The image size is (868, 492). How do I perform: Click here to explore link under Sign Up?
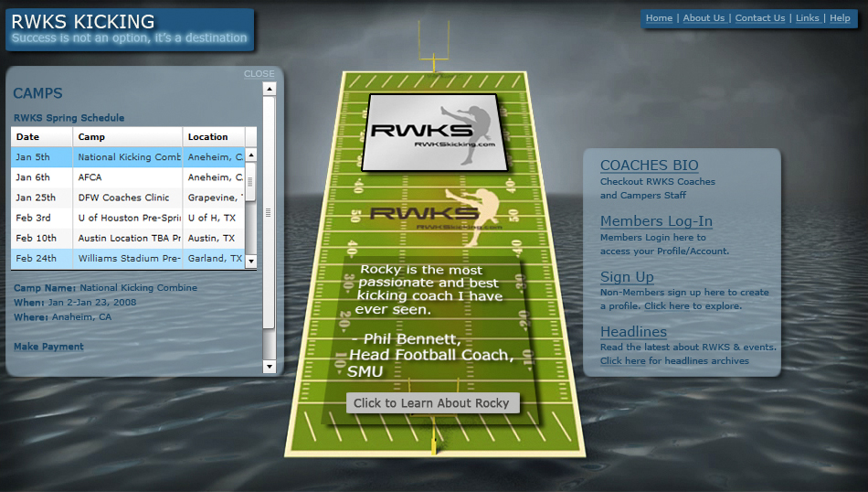click(666, 305)
